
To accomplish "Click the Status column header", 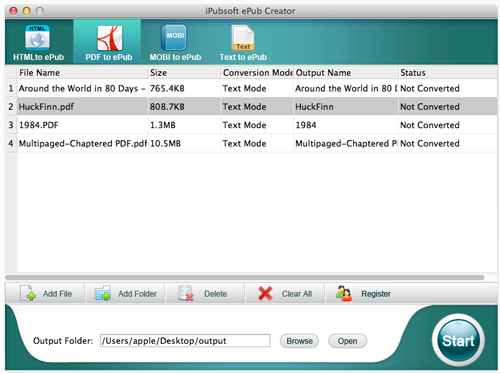I will click(x=448, y=73).
